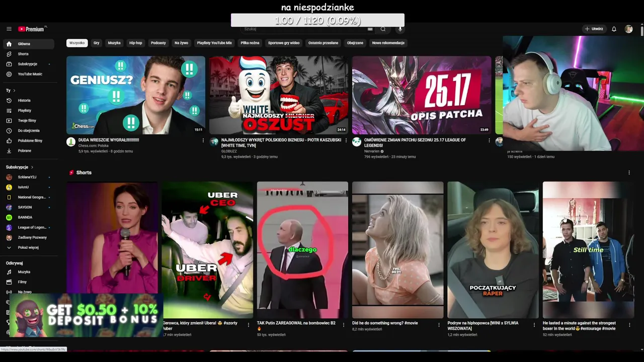644x362 pixels.
Task: Expand the Subskrypcje section header chevron
Action: (32, 167)
